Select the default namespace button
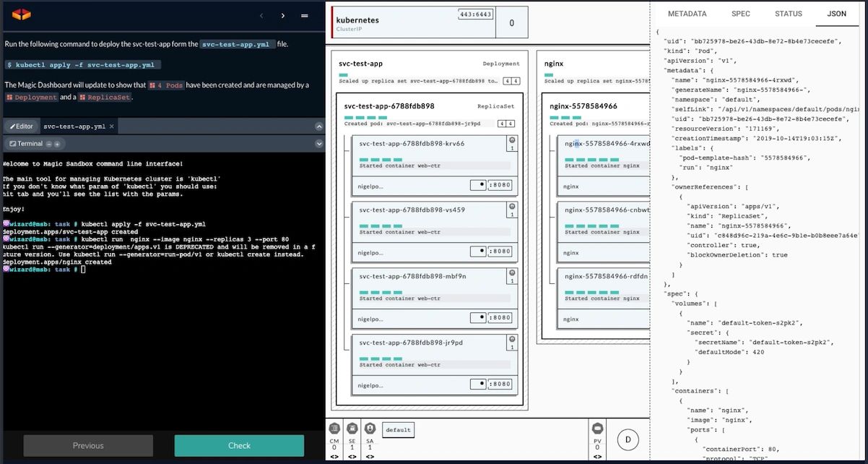Image resolution: width=868 pixels, height=464 pixels. pos(398,430)
